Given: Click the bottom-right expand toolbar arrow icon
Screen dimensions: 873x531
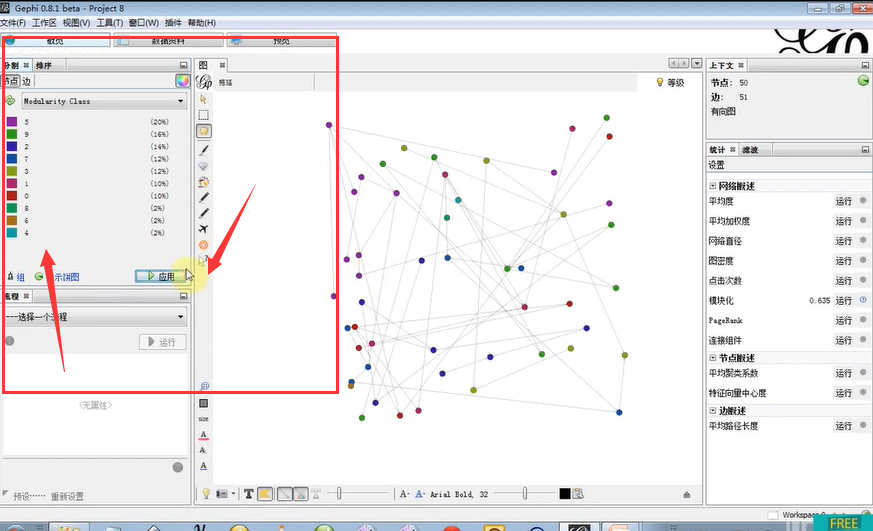Looking at the screenshot, I should (686, 494).
